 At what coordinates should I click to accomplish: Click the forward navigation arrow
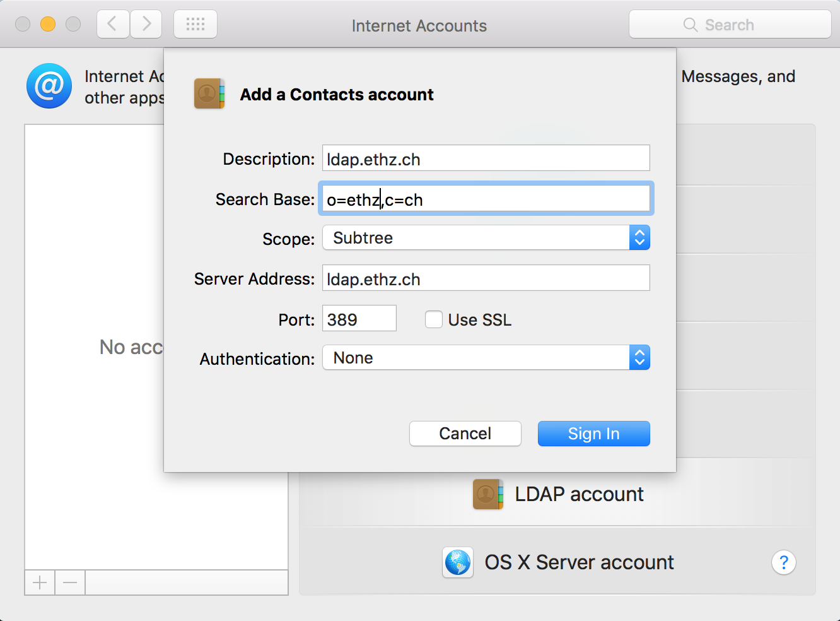pyautogui.click(x=146, y=25)
